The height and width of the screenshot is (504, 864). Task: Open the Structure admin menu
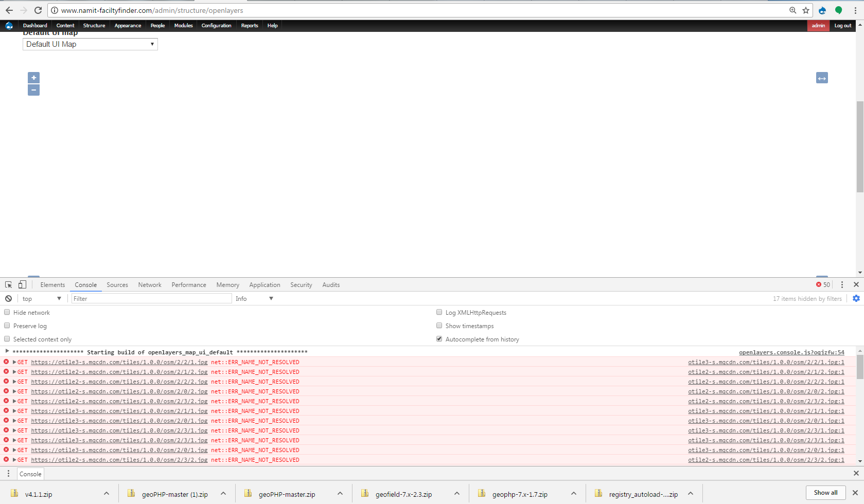point(94,26)
